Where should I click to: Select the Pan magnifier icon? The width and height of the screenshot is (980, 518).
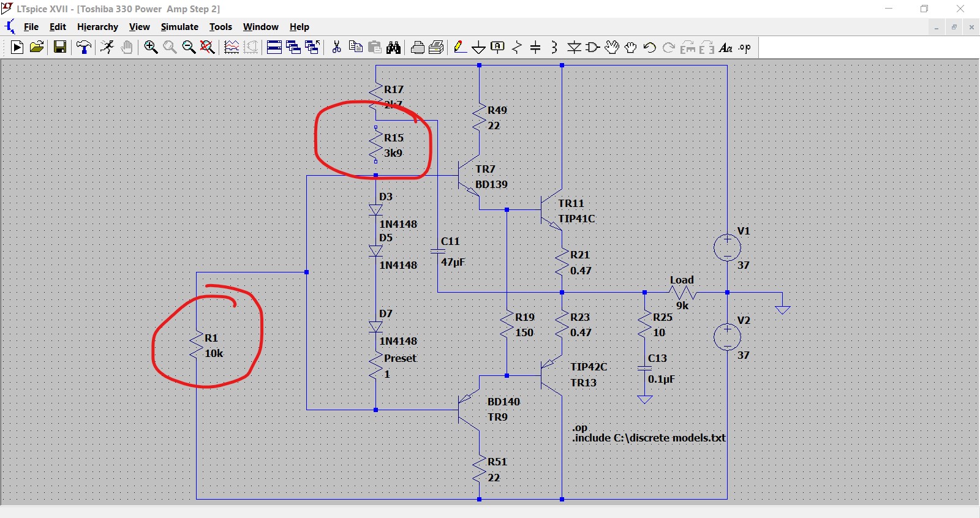point(170,47)
